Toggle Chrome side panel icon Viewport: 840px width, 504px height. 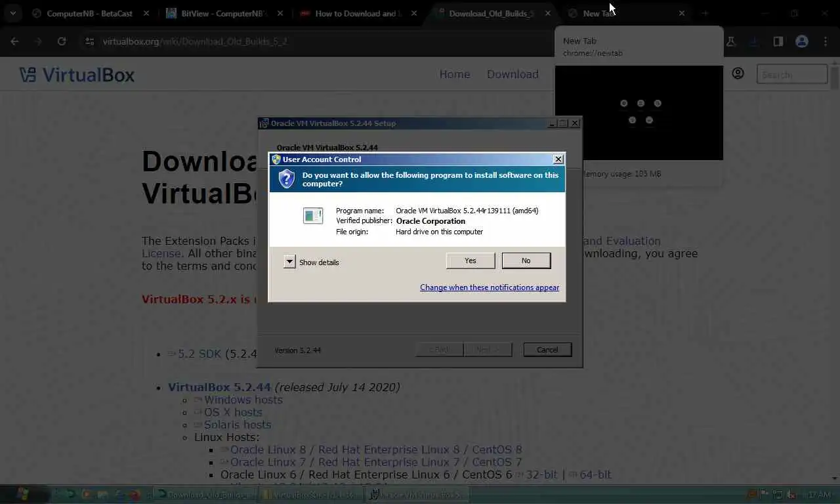pos(778,41)
